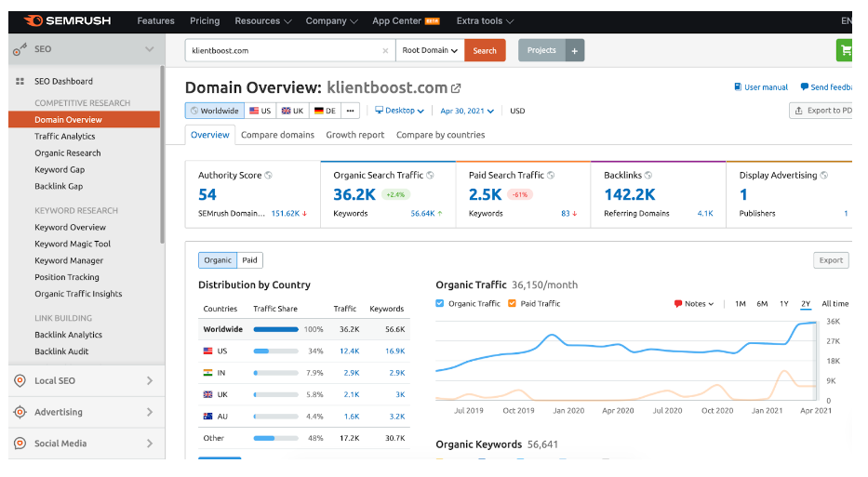
Task: Click the SEMrush logo icon
Action: pos(33,20)
